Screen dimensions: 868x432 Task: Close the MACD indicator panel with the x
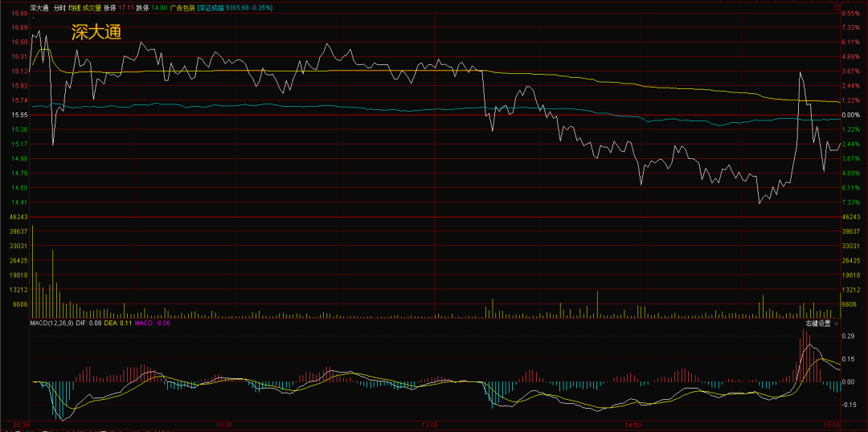click(837, 324)
